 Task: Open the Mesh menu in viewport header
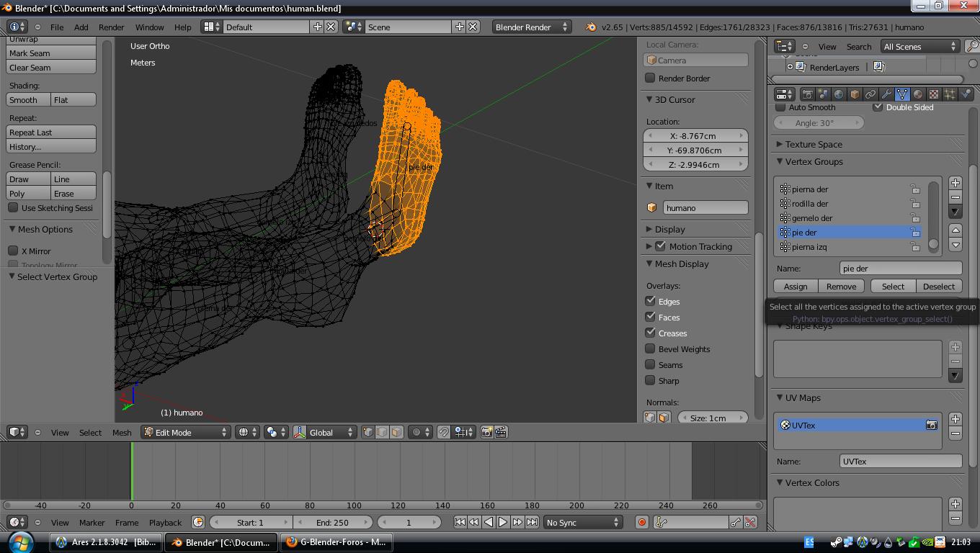tap(121, 433)
